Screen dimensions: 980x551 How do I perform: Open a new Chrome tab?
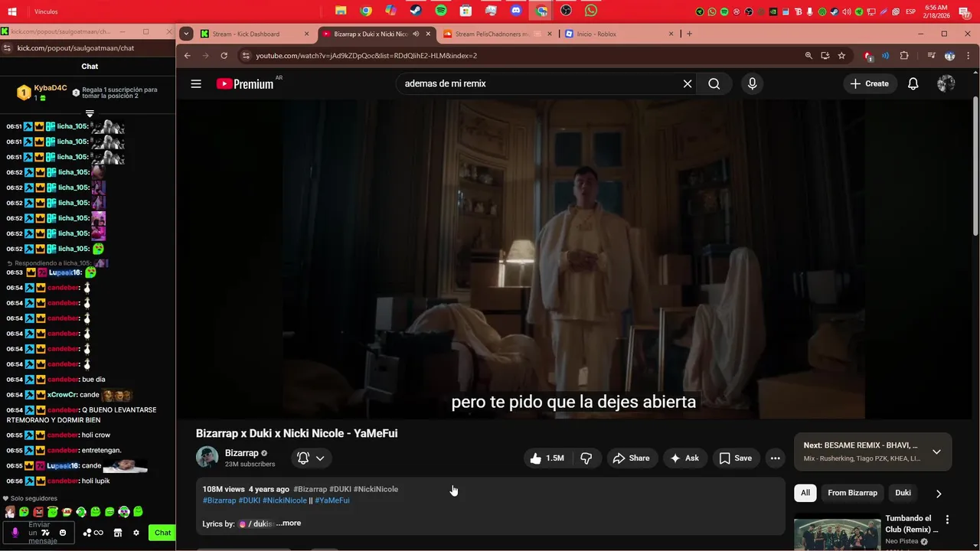coord(689,34)
